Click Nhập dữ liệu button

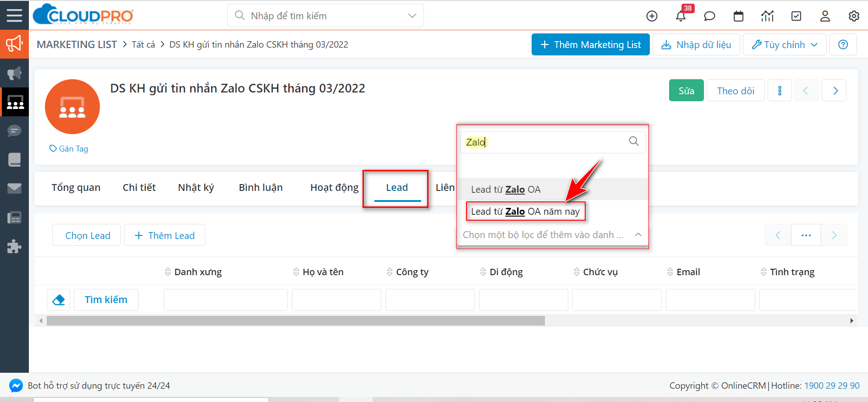[x=696, y=44]
